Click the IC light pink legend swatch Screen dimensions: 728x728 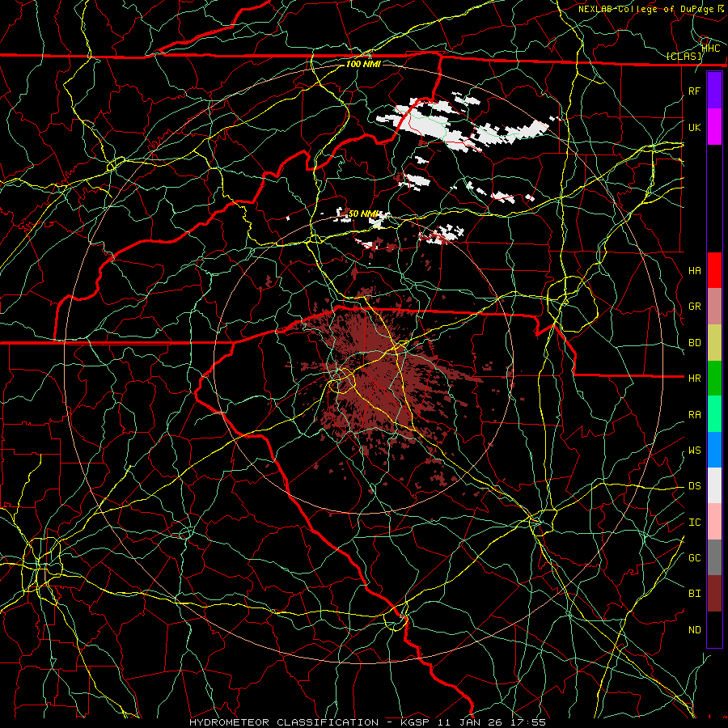click(x=714, y=522)
